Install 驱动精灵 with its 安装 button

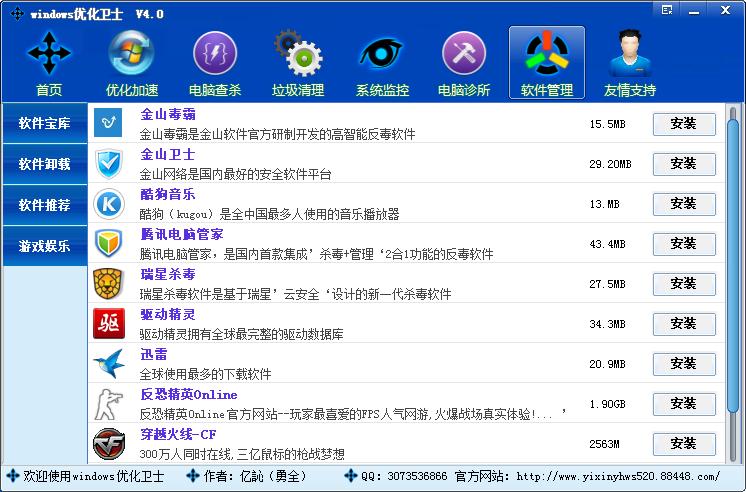click(x=684, y=324)
